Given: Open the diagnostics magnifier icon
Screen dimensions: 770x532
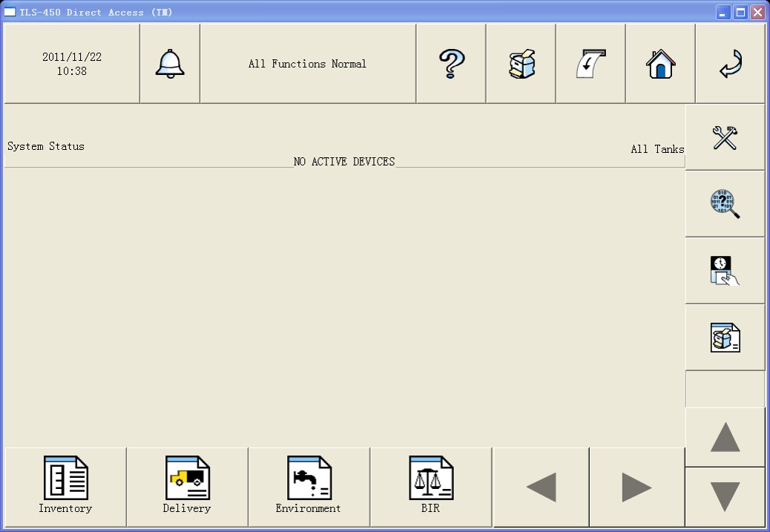Looking at the screenshot, I should click(x=725, y=204).
